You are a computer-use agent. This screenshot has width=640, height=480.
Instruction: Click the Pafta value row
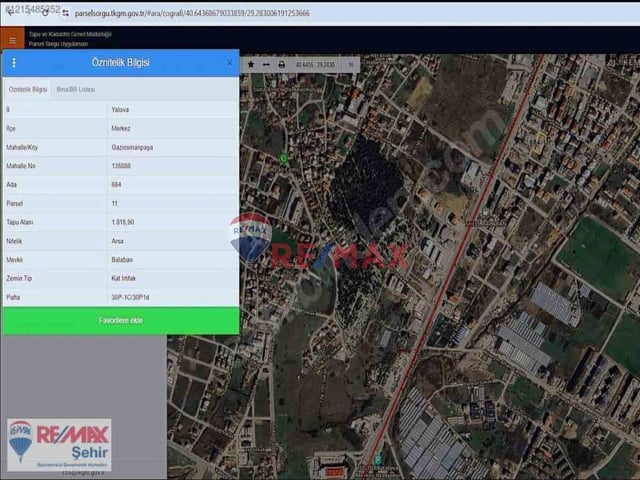120,297
